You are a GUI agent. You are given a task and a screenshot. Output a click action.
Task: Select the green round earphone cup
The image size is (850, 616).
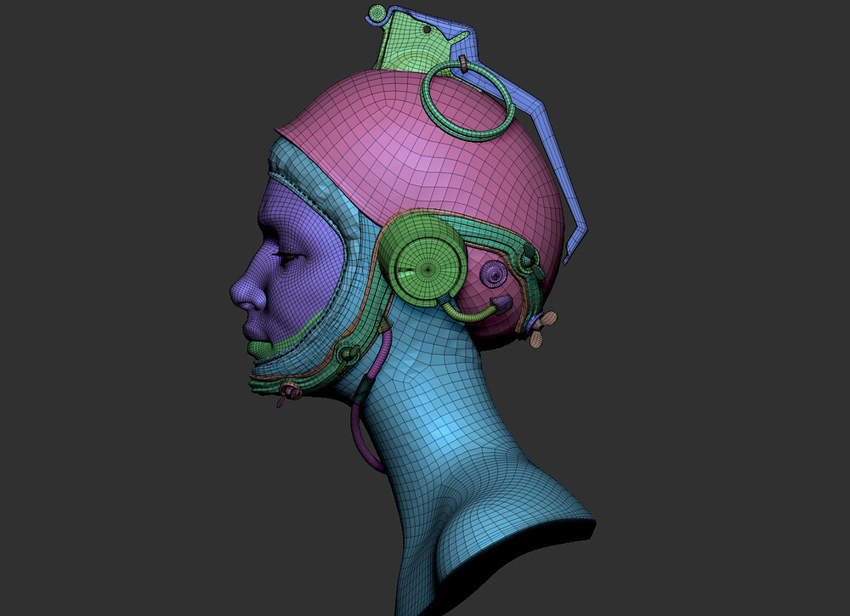coord(424,260)
